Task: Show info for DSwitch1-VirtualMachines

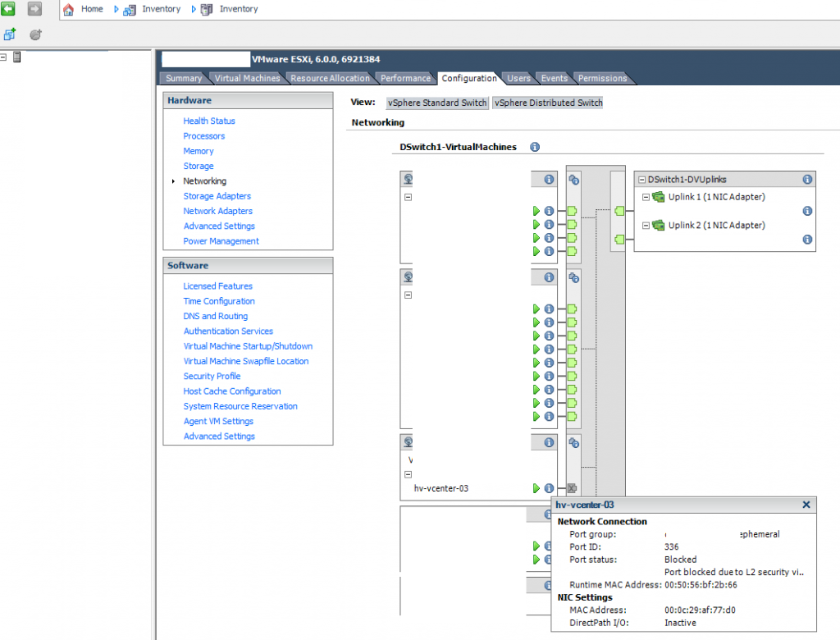Action: click(x=535, y=147)
